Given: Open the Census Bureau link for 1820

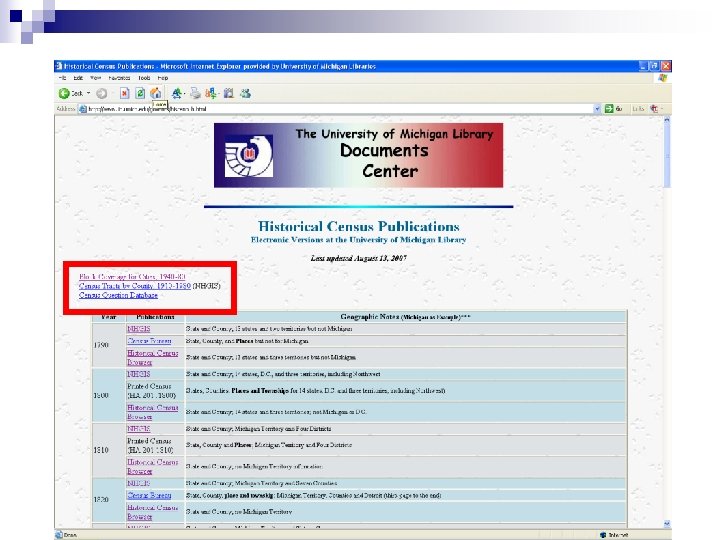Looking at the screenshot, I should coord(149,495).
